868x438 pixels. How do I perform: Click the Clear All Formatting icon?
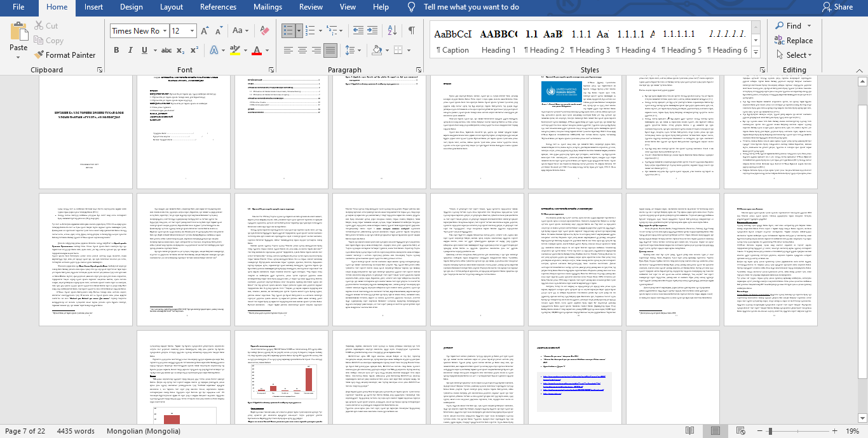(x=265, y=30)
